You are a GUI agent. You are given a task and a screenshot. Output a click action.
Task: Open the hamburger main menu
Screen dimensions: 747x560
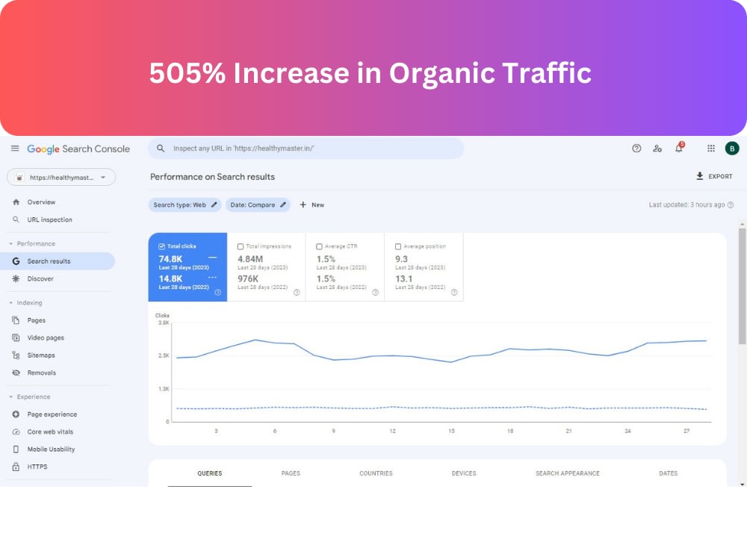pyautogui.click(x=15, y=149)
